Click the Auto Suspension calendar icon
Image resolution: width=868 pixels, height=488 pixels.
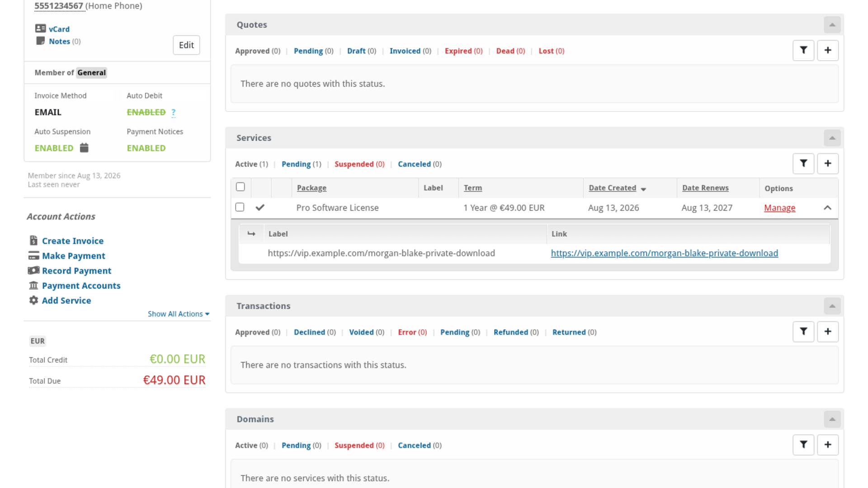pos(84,148)
